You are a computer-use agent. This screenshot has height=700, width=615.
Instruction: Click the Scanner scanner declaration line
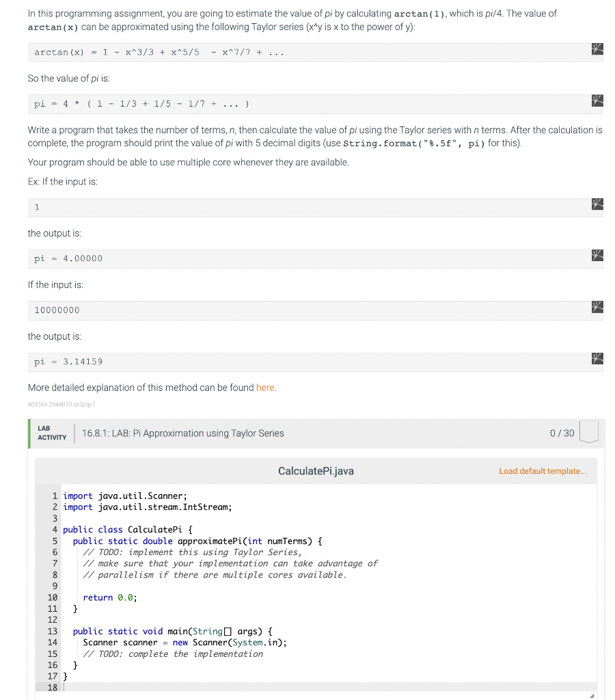[184, 643]
